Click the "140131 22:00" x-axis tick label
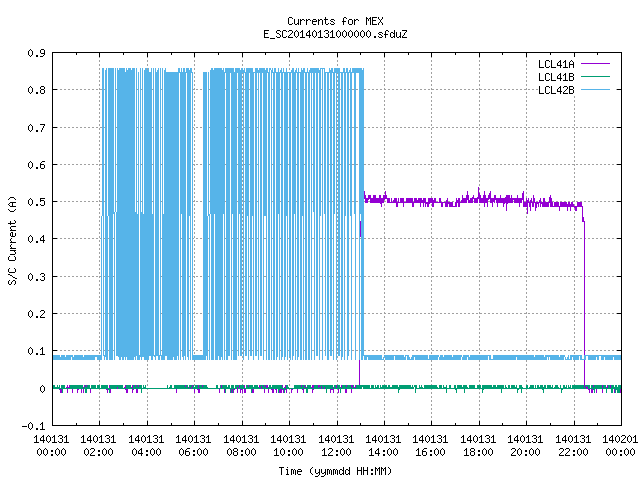The height and width of the screenshot is (480, 640). (x=573, y=446)
